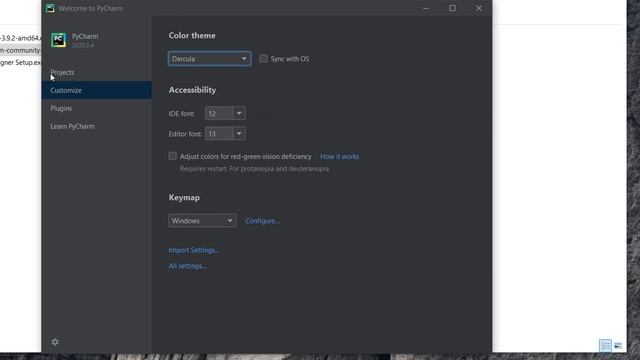Click the PyCharm title bar app icon
Image resolution: width=640 pixels, height=360 pixels.
click(x=50, y=8)
